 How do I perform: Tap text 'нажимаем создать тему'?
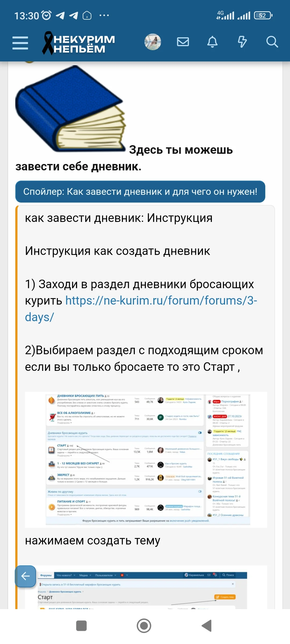click(93, 541)
